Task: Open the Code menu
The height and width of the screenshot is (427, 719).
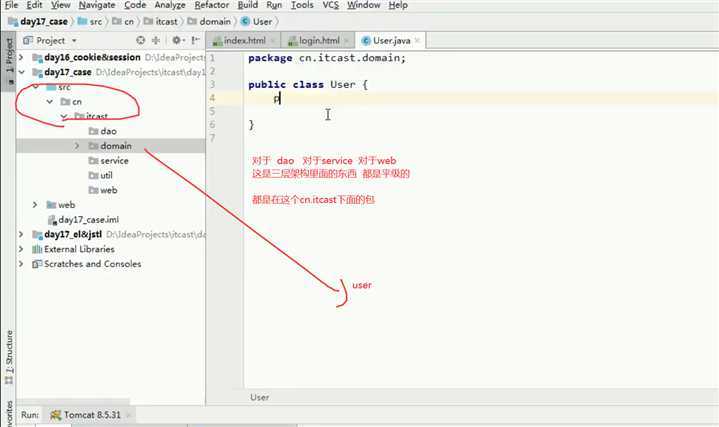Action: [x=135, y=5]
